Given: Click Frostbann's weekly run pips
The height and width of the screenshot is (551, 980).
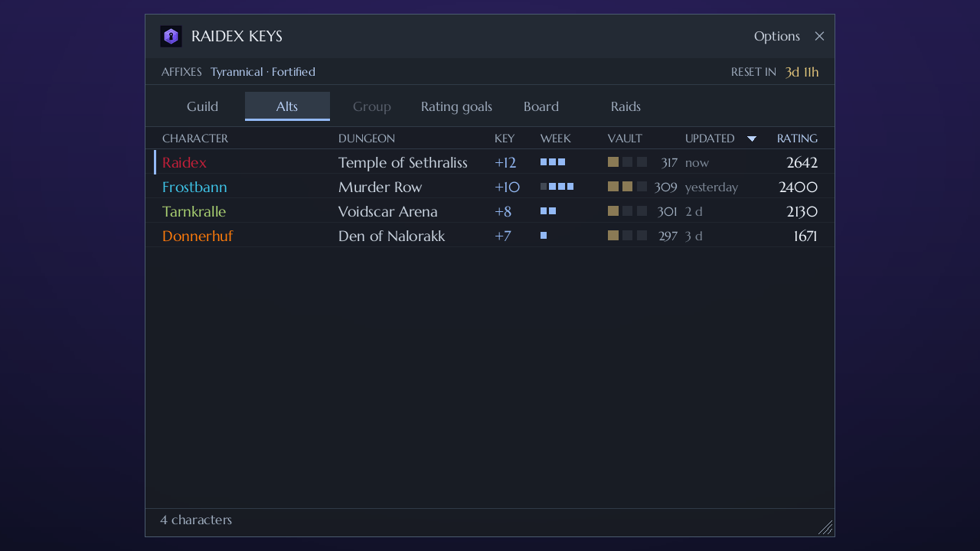Looking at the screenshot, I should click(x=557, y=187).
